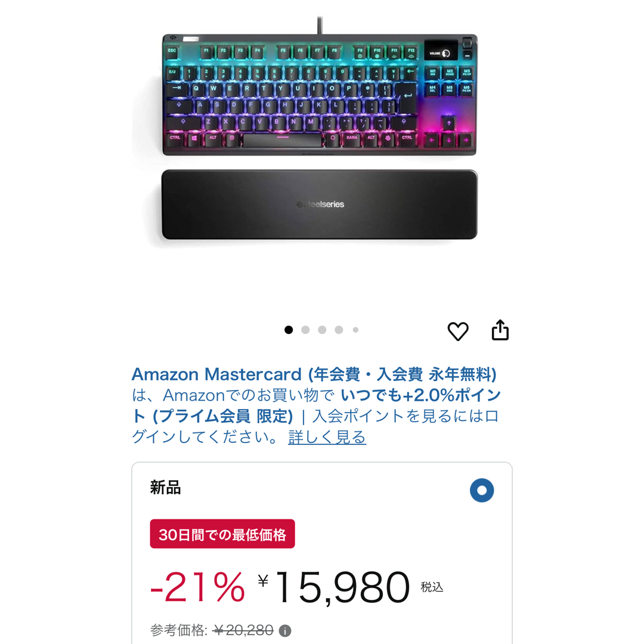
Task: Jump to fourth image carousel dot
Action: point(339,330)
